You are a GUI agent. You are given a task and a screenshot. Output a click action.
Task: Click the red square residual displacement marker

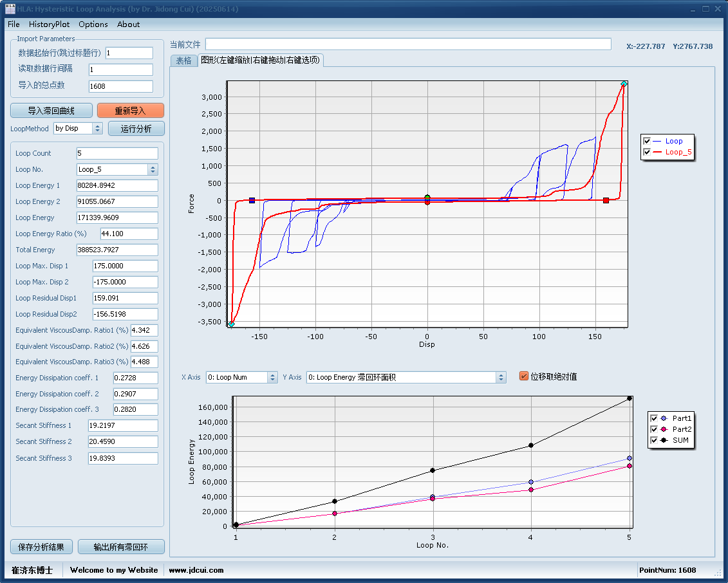click(x=606, y=201)
